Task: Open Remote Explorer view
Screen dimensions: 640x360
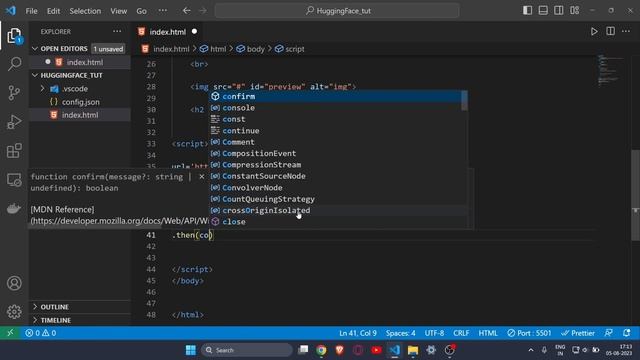Action: point(14,180)
